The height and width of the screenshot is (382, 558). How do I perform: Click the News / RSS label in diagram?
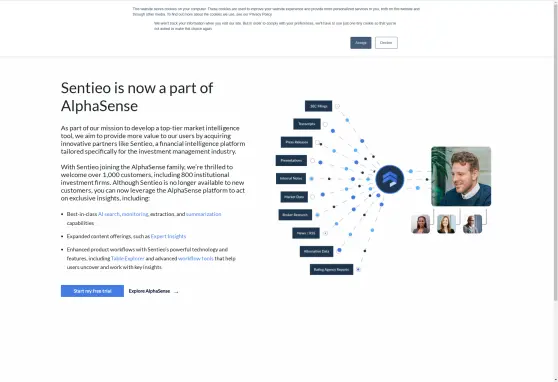point(306,233)
